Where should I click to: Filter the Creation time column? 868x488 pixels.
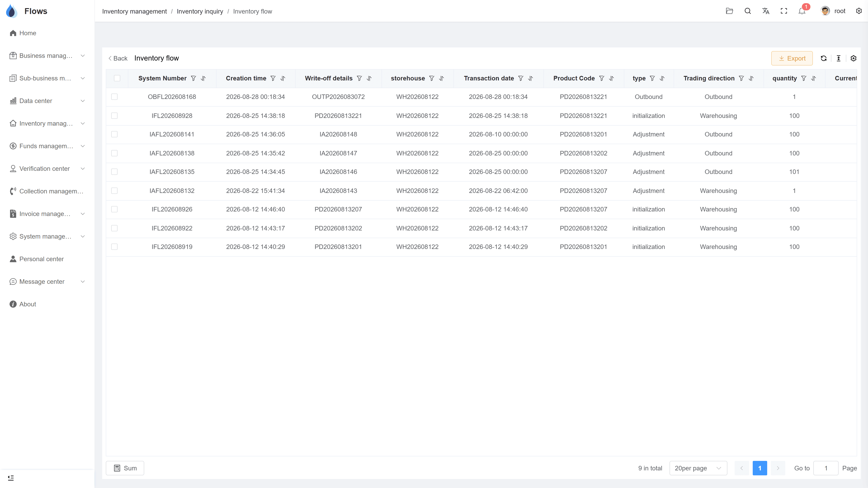coord(273,78)
